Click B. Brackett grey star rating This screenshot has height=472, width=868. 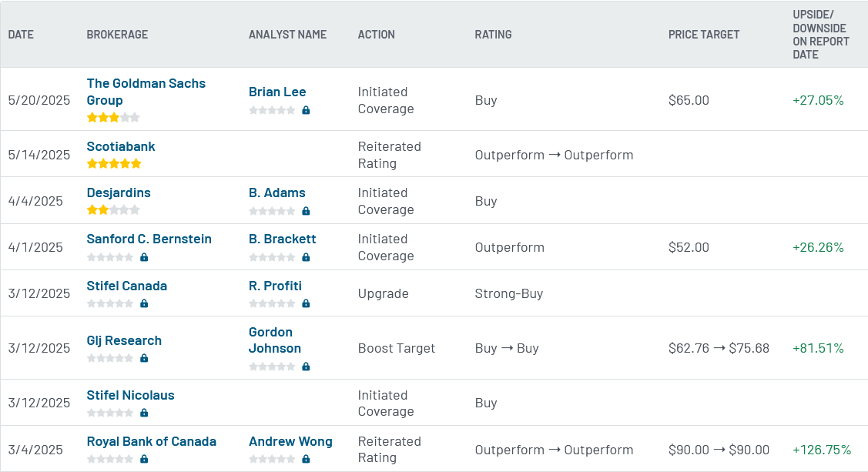pyautogui.click(x=272, y=257)
